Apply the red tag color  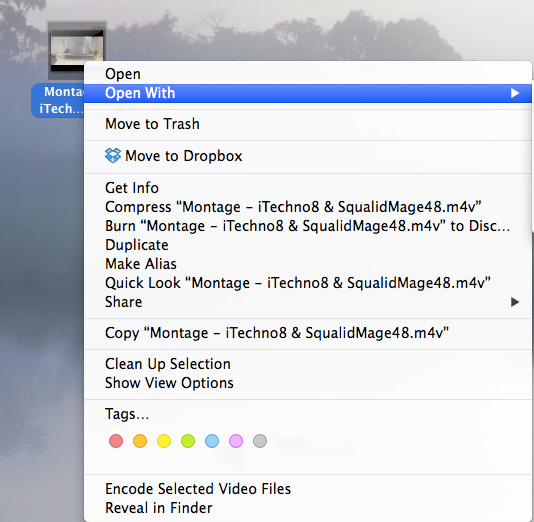click(116, 441)
